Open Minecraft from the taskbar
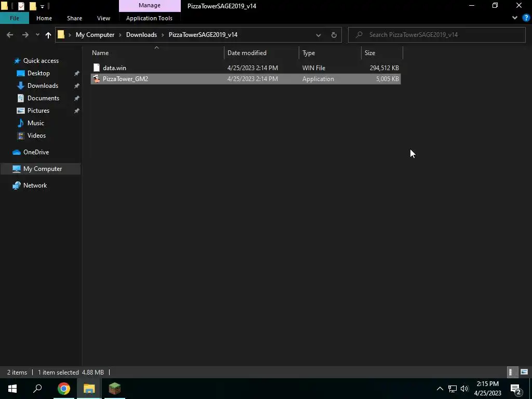532x399 pixels. (115, 389)
